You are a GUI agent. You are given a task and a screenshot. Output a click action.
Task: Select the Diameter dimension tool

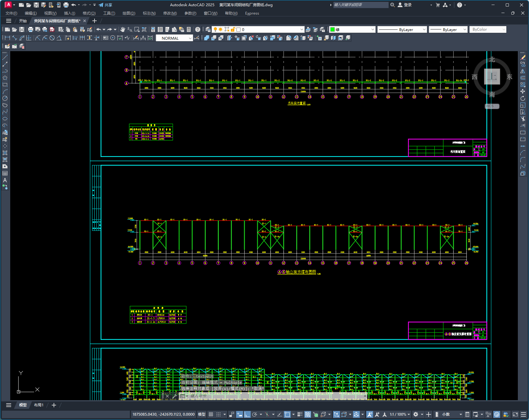pyautogui.click(x=52, y=38)
